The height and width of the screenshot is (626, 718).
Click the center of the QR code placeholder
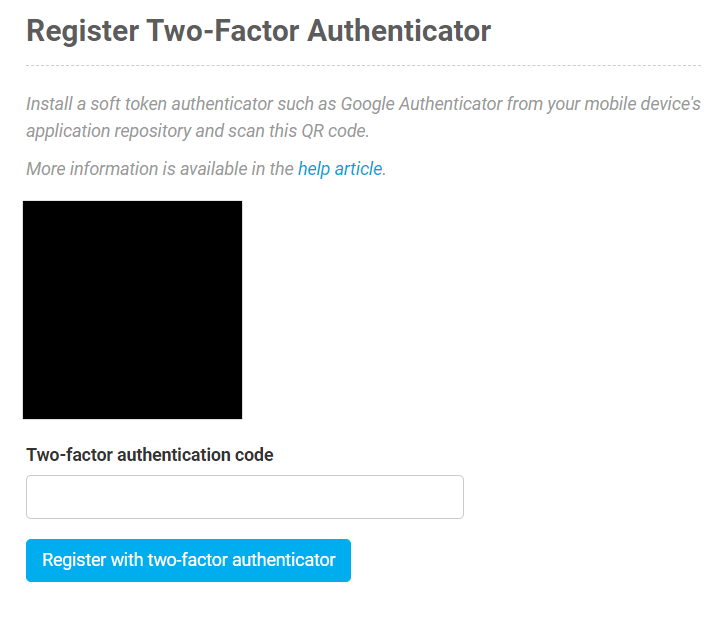132,310
